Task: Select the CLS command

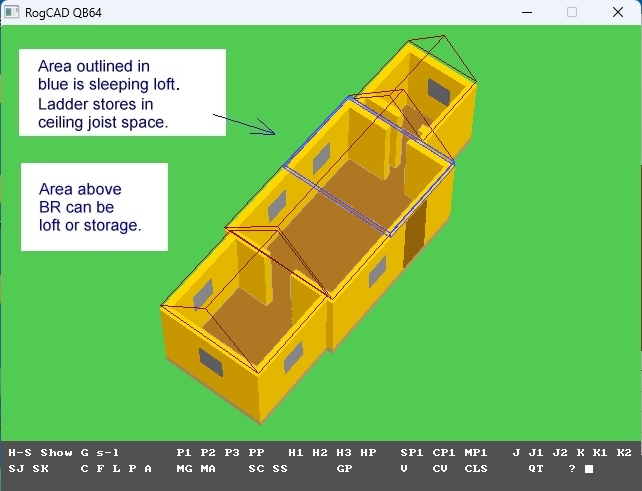Action: click(476, 468)
